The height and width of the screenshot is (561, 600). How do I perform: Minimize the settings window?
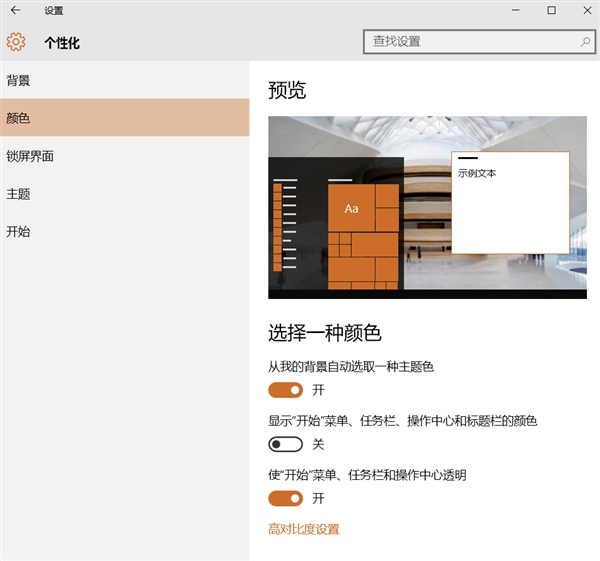point(516,10)
